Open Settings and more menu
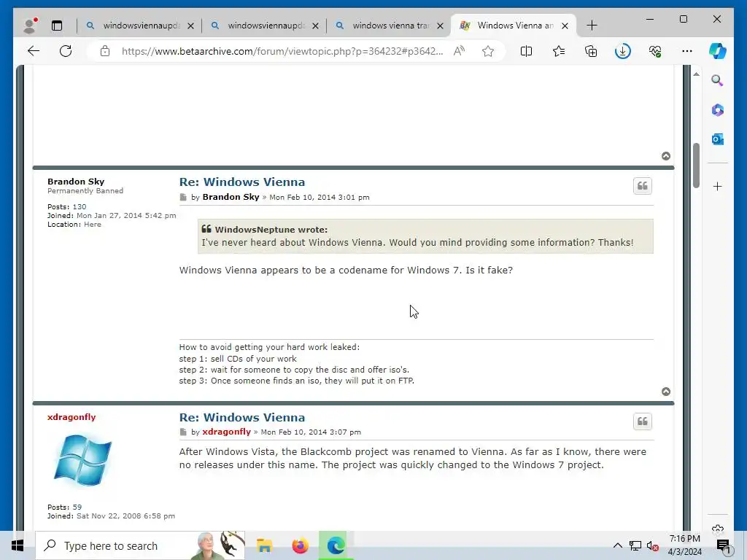 tap(687, 51)
